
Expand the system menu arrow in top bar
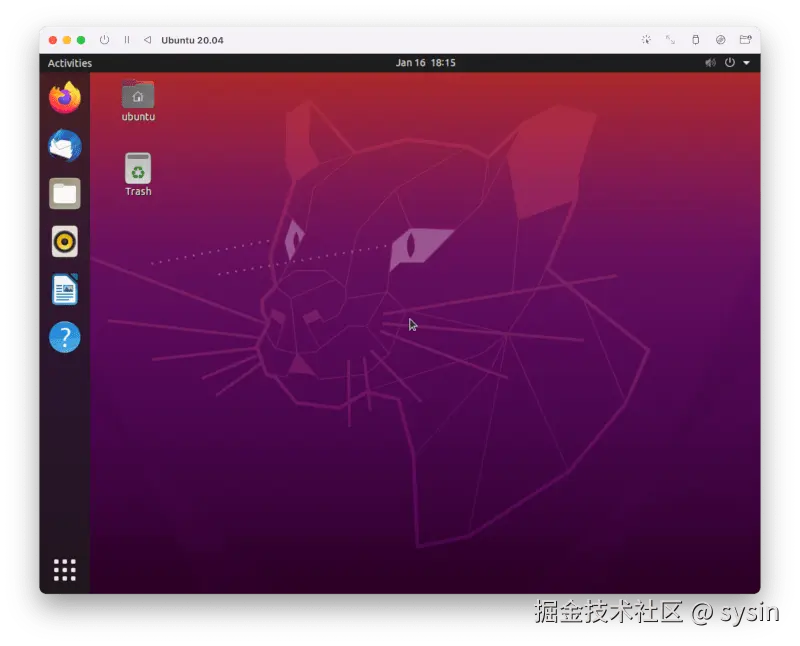pyautogui.click(x=746, y=63)
